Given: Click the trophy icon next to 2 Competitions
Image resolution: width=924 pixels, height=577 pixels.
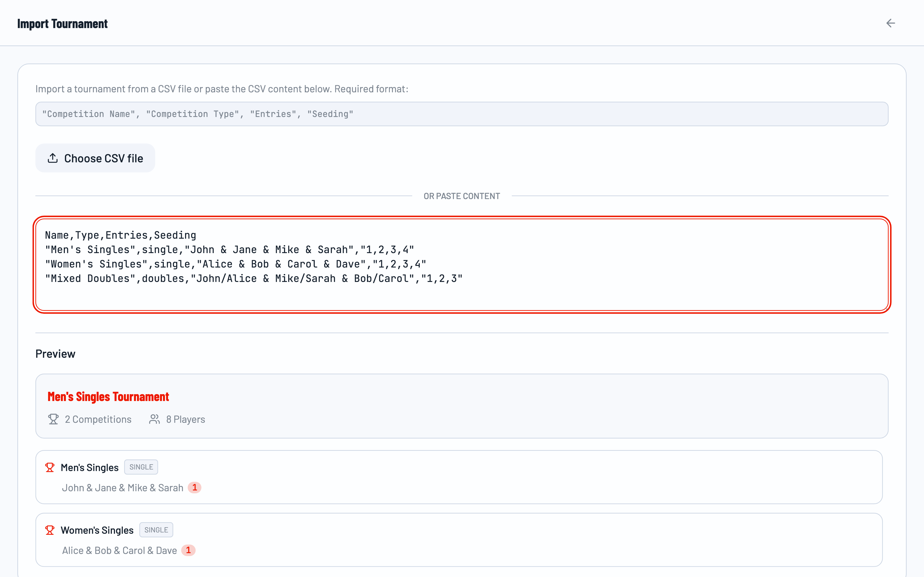Looking at the screenshot, I should (x=54, y=419).
